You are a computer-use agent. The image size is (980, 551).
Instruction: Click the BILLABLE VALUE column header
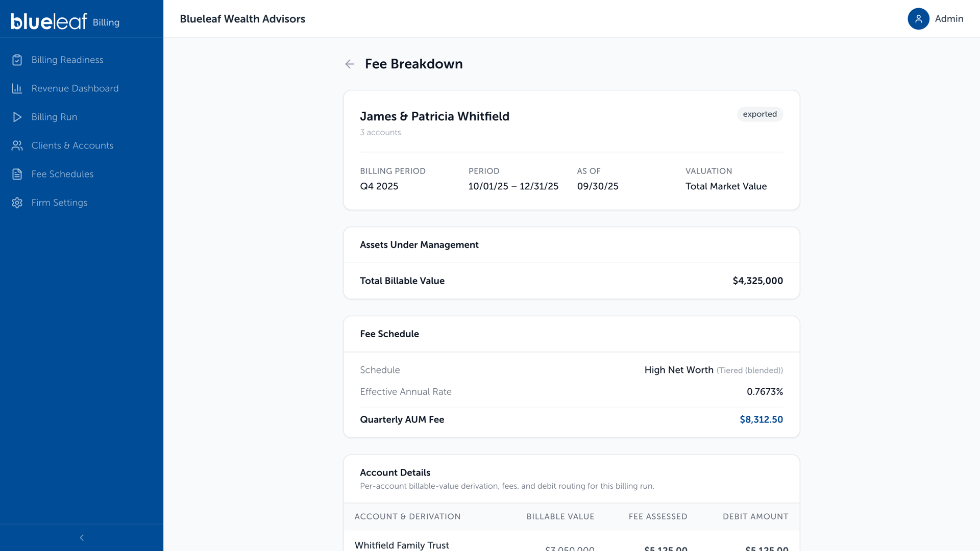[x=560, y=516]
